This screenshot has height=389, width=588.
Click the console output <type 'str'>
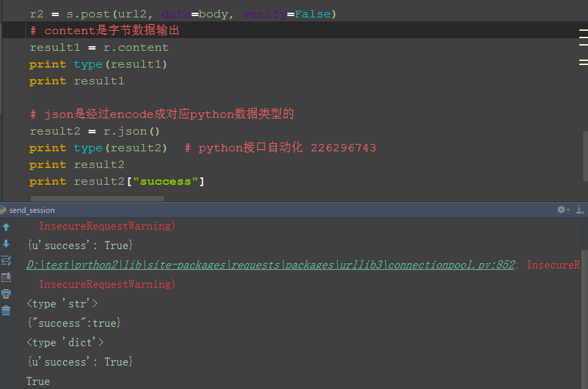[62, 303]
